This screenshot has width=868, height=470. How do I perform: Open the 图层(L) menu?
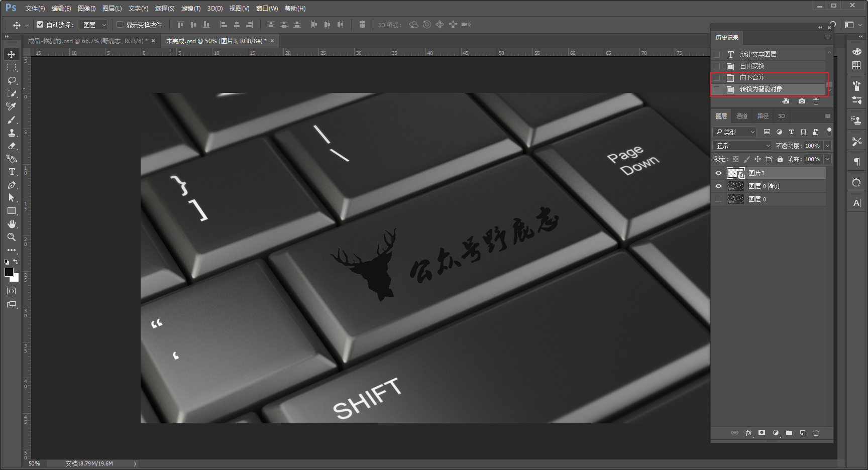click(x=112, y=9)
